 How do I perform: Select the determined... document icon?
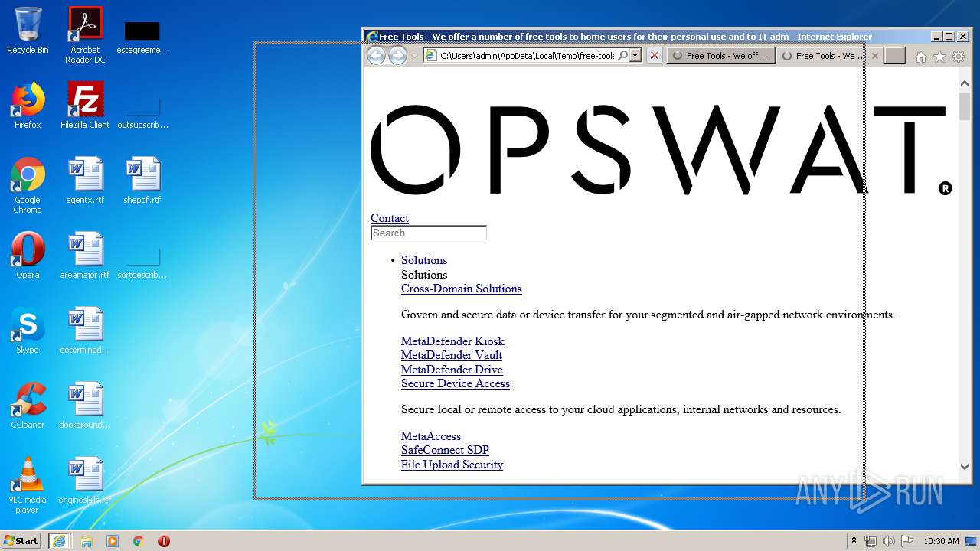coord(85,331)
